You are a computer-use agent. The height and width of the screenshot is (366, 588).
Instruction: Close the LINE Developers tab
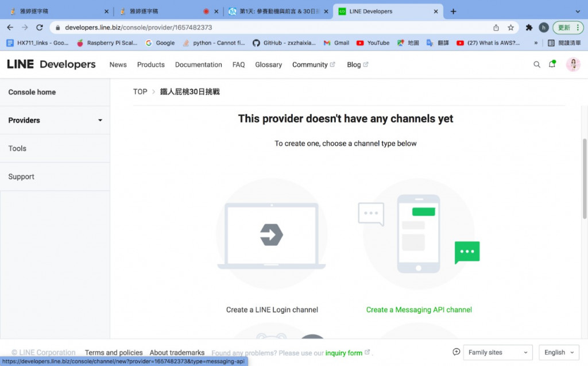pos(436,11)
